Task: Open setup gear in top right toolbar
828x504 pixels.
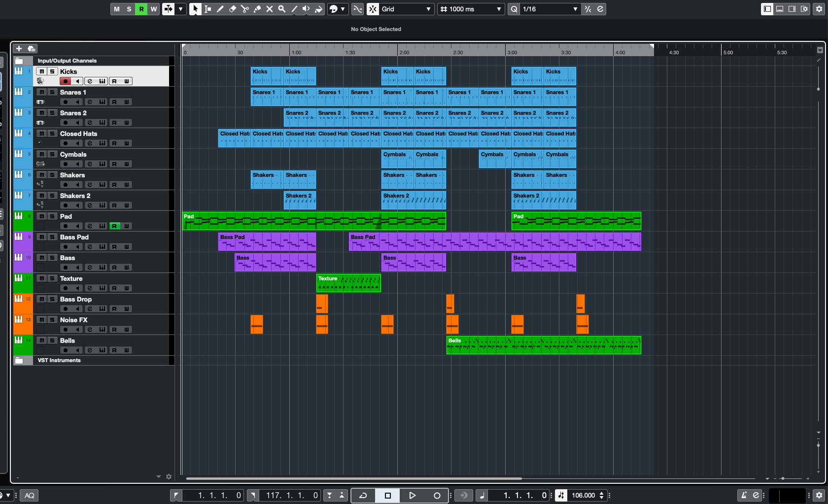Action: tap(819, 9)
